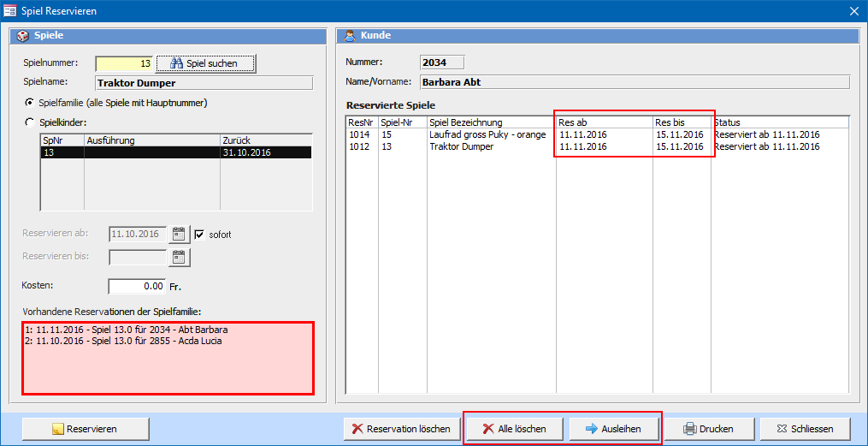
Task: Click the dice icon in Spiele header
Action: (24, 36)
